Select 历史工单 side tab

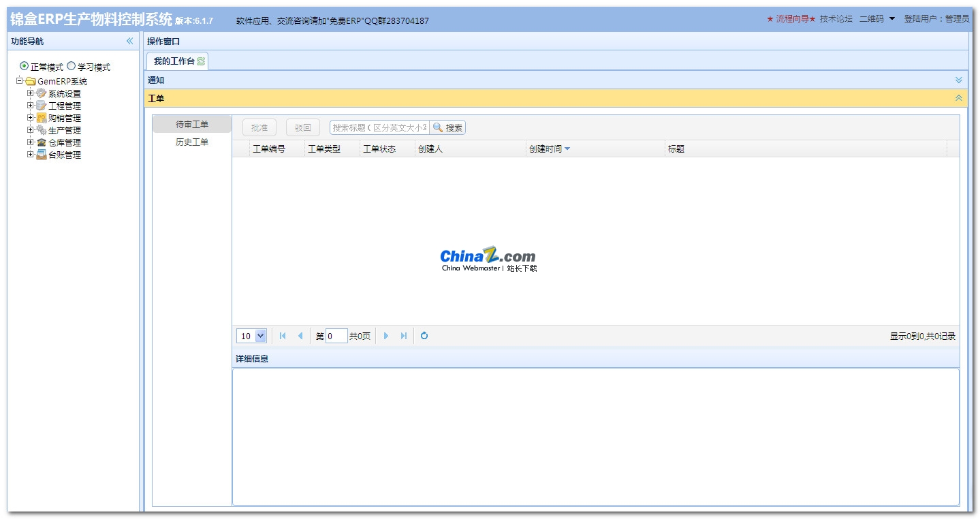tap(192, 142)
